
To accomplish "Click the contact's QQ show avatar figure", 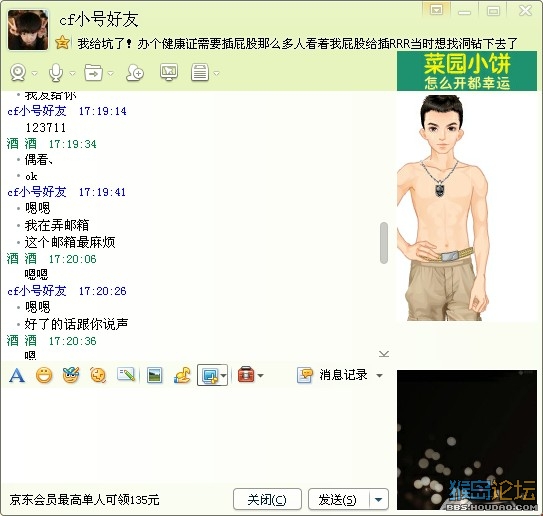I will (x=445, y=208).
